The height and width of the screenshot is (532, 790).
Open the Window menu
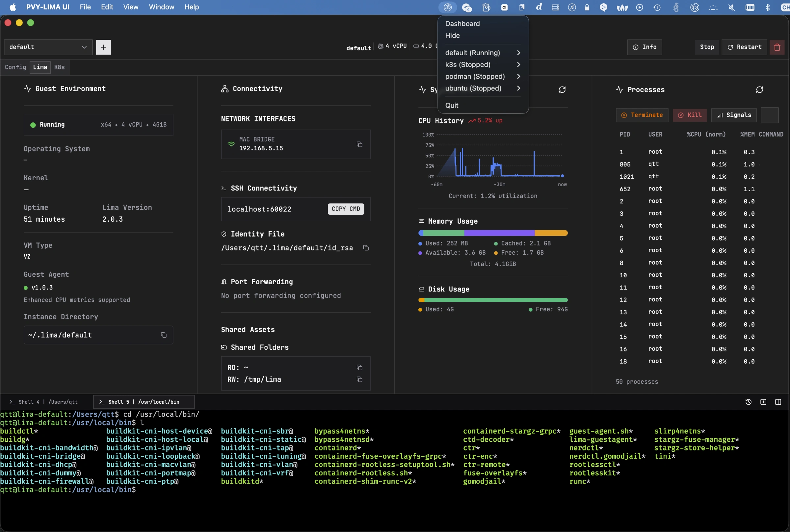[162, 7]
